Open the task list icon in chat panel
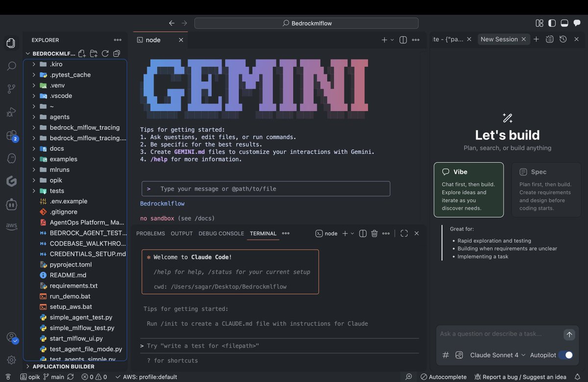 pyautogui.click(x=550, y=39)
